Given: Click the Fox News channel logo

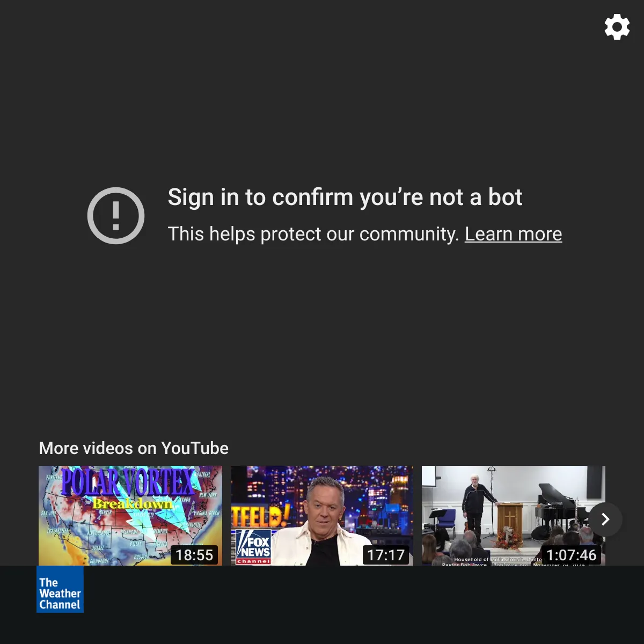Looking at the screenshot, I should pyautogui.click(x=254, y=547).
